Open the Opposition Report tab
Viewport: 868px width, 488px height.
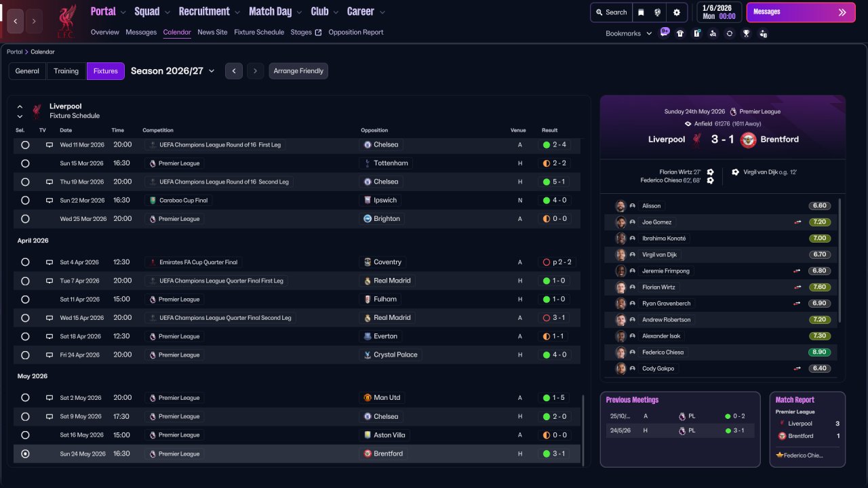coord(356,33)
